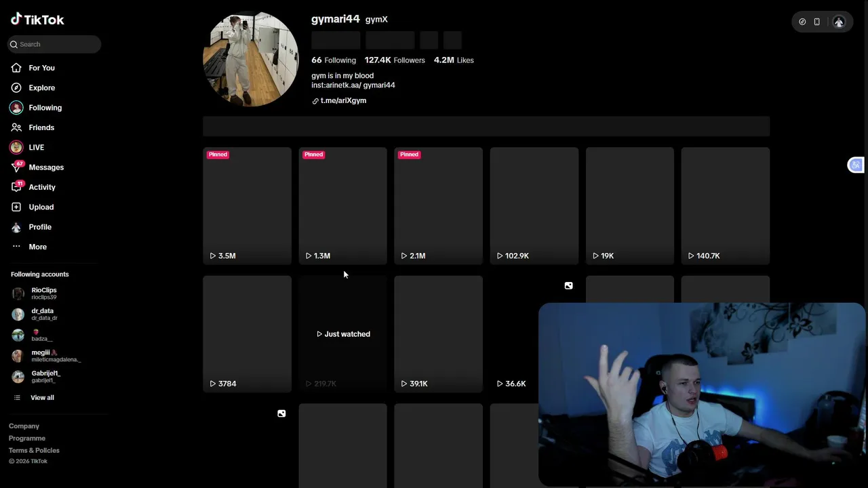Image resolution: width=868 pixels, height=488 pixels.
Task: Open the pinned video with 2.1M views
Action: pos(438,205)
